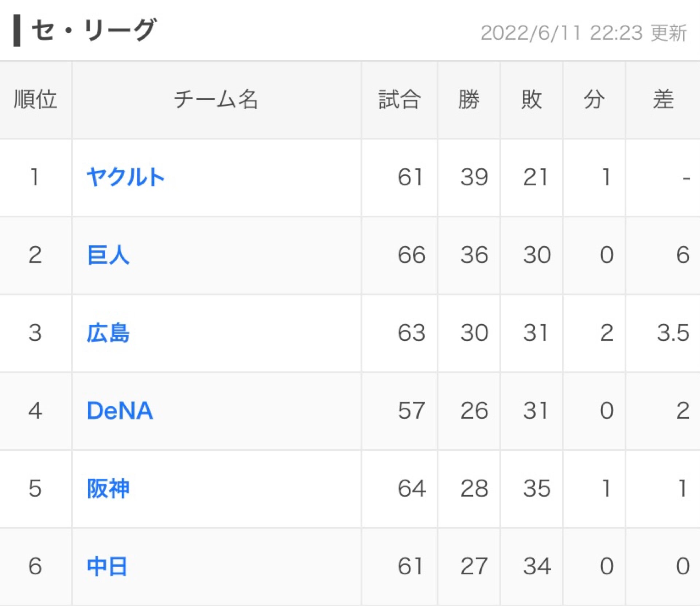
Task: Open the 巨人 team link
Action: (108, 255)
